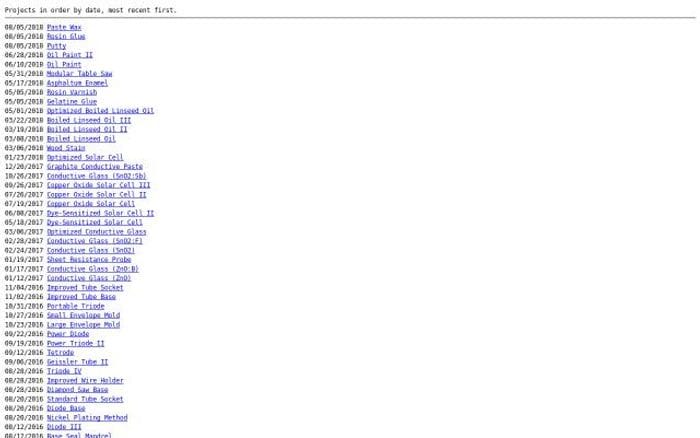700x438 pixels.
Task: Open the Graphite Conductive Paste link
Action: (x=95, y=167)
